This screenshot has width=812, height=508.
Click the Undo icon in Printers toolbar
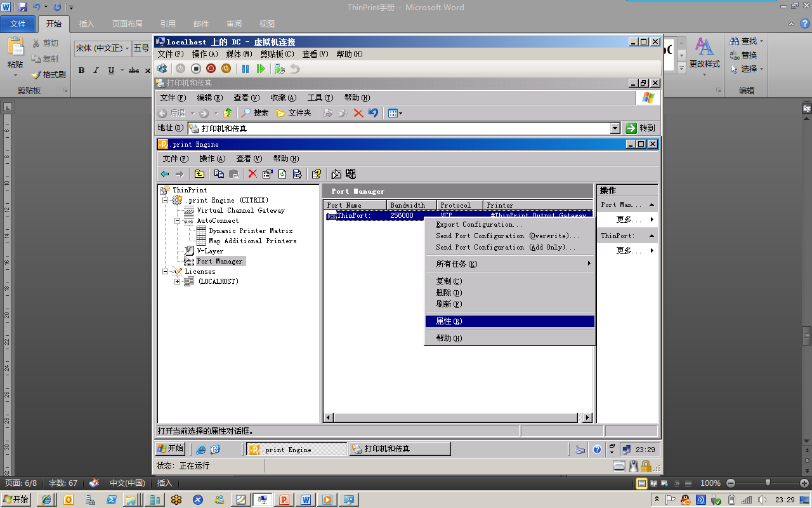pyautogui.click(x=374, y=113)
